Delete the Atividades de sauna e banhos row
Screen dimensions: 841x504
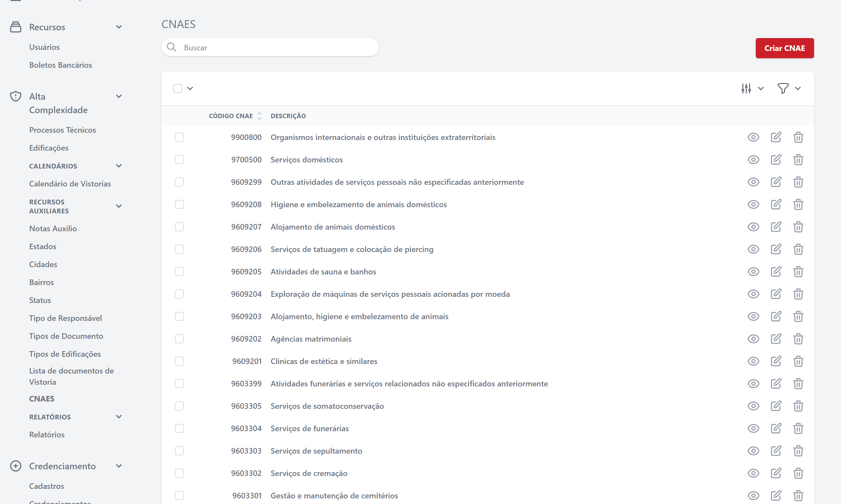(x=798, y=272)
